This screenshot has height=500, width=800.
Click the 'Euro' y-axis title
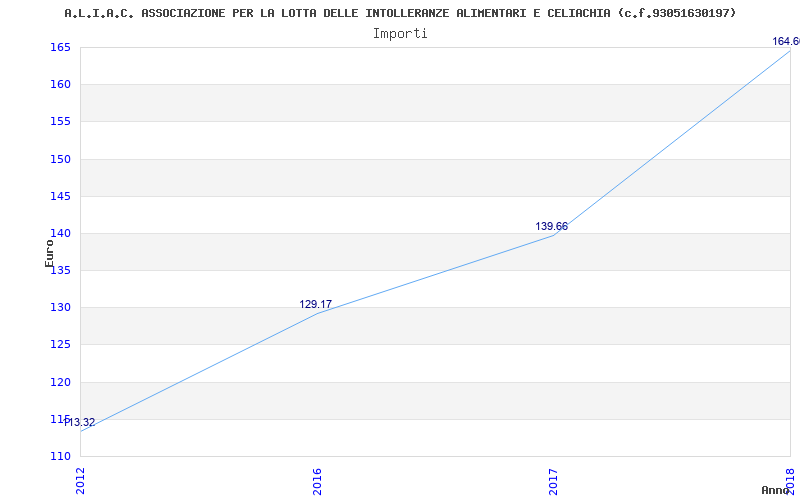coord(49,253)
